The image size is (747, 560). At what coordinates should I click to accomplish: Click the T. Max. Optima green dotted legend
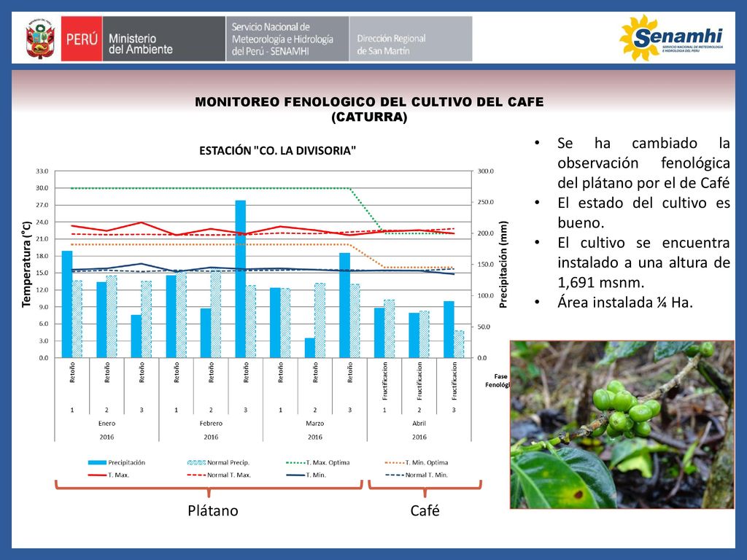pyautogui.click(x=318, y=462)
